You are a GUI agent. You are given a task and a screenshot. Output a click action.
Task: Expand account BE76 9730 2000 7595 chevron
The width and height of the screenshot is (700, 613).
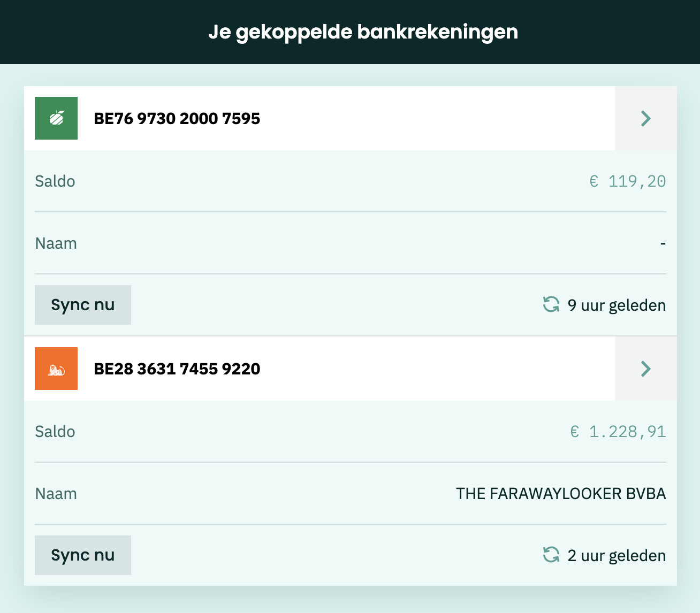pyautogui.click(x=645, y=118)
